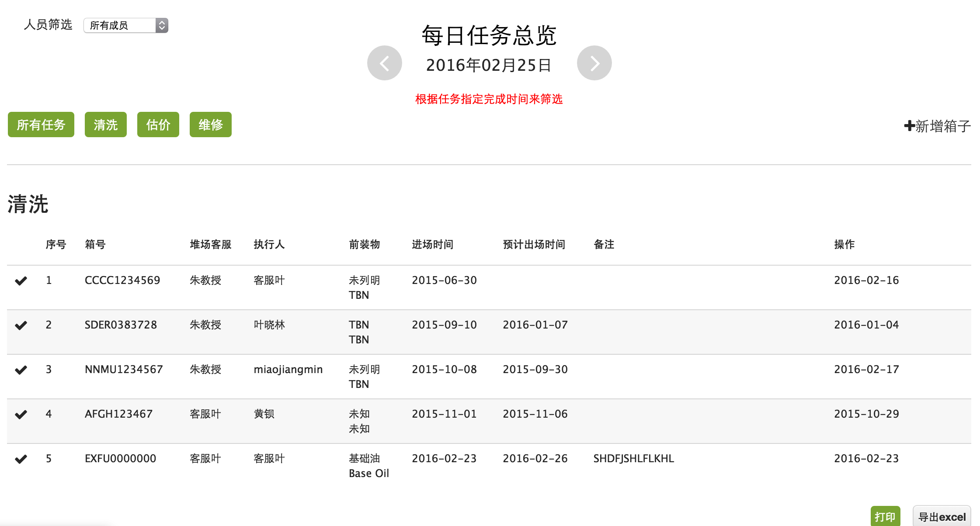Select the 清洗 filter tab
Screen dimensions: 980x526
106,125
